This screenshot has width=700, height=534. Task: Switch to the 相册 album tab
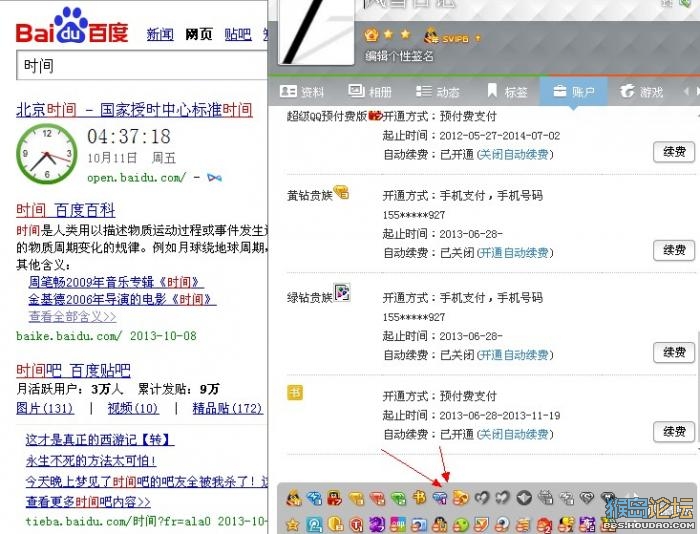pos(370,92)
